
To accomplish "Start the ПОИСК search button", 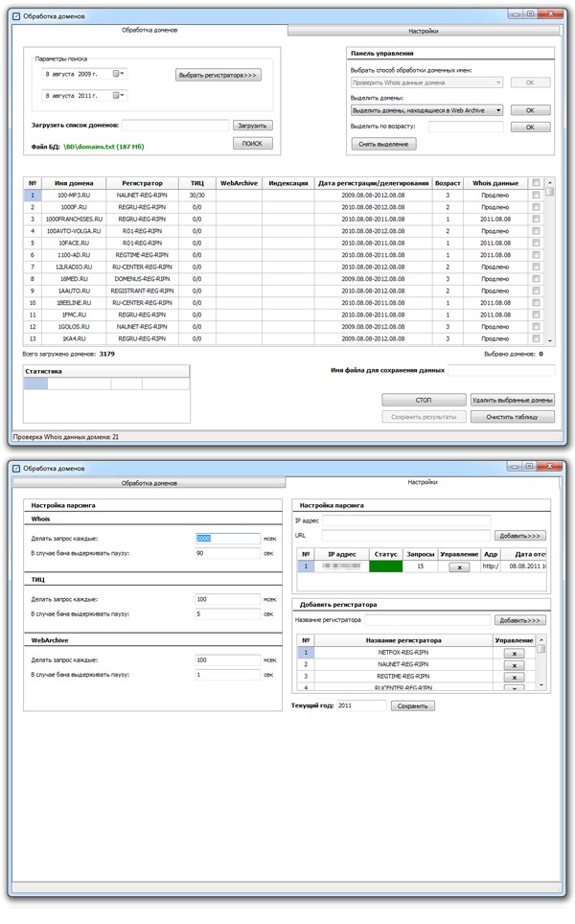I will pos(252,143).
